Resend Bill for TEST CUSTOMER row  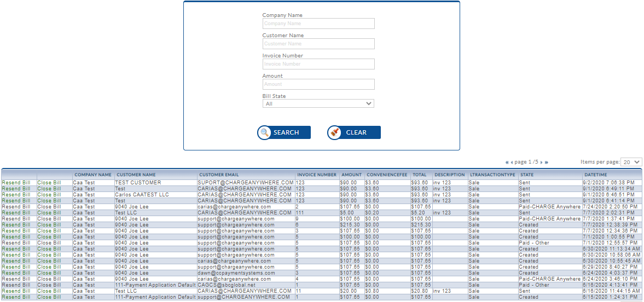tap(16, 183)
